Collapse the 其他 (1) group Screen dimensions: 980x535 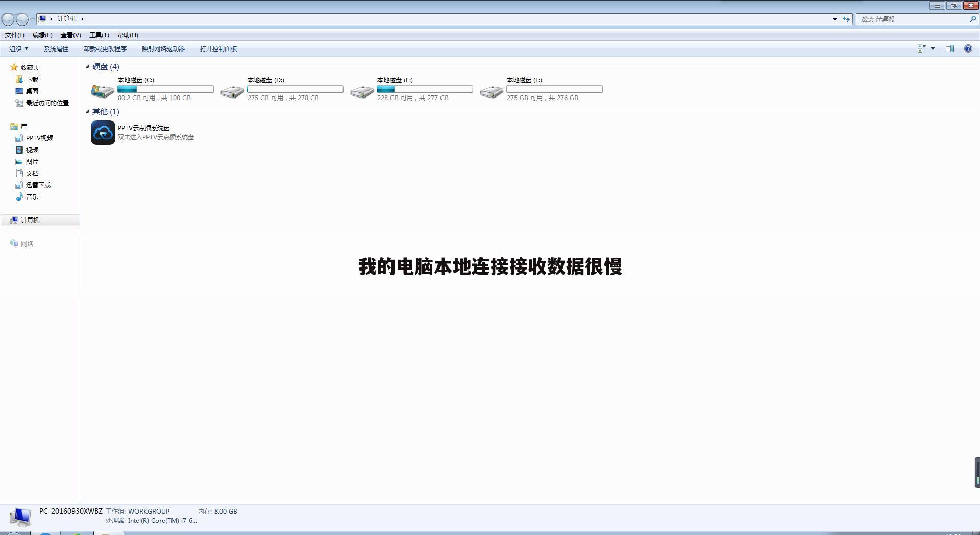[x=87, y=111]
